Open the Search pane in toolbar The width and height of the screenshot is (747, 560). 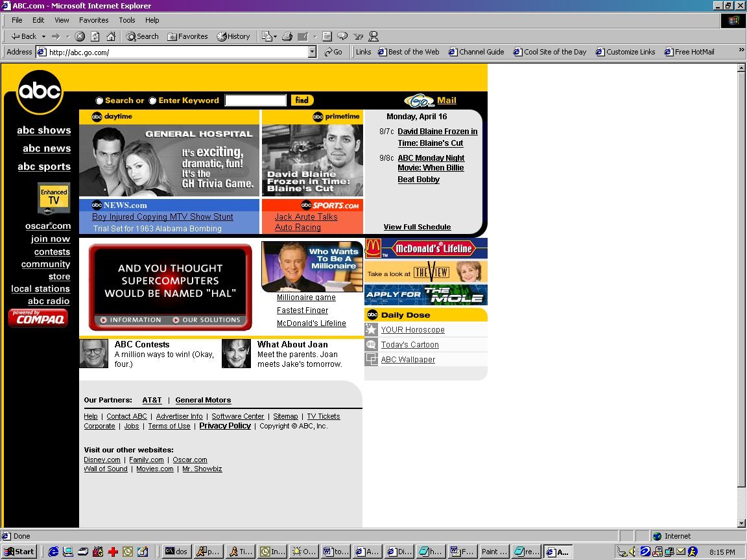[143, 36]
